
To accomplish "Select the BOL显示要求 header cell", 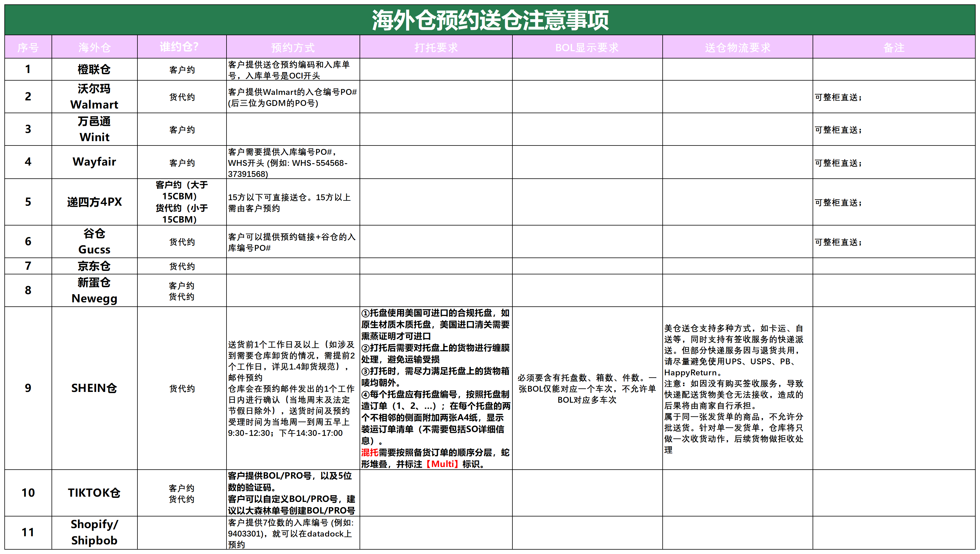I will point(586,47).
